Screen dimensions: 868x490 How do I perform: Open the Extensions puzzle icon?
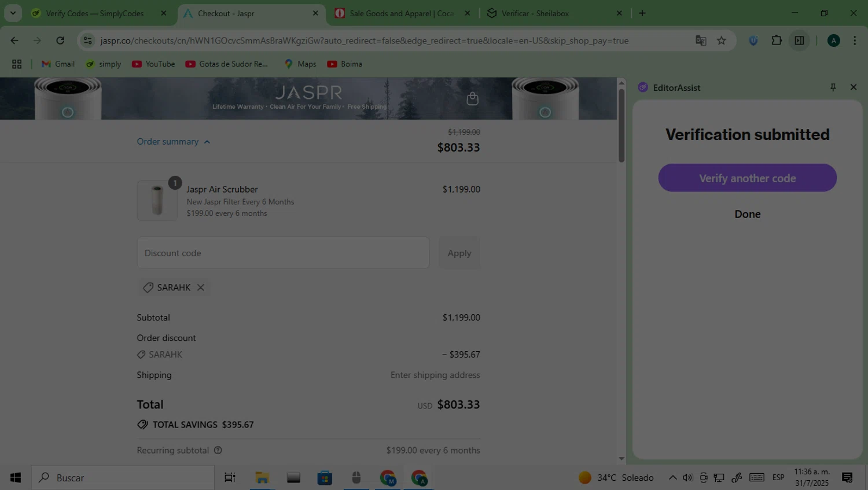(x=777, y=40)
